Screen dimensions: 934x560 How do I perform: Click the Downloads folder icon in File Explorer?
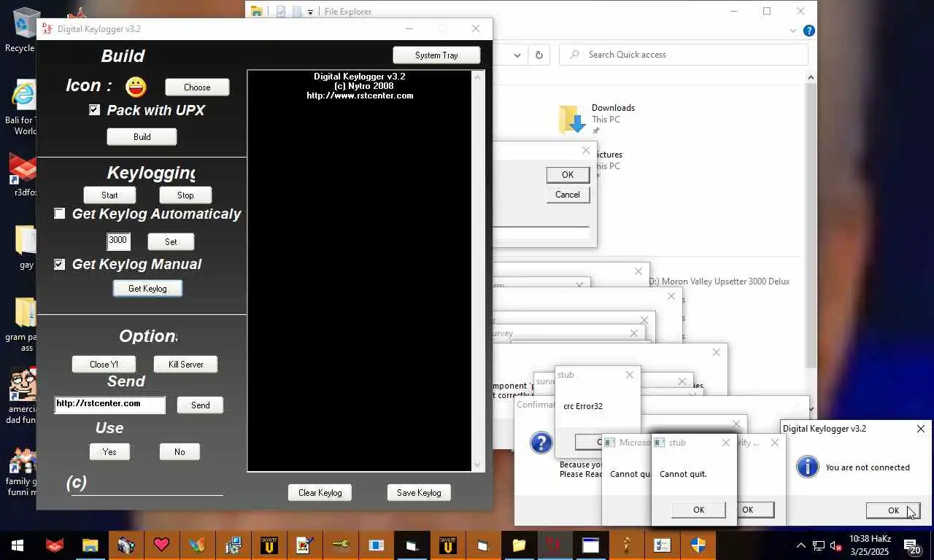[573, 120]
